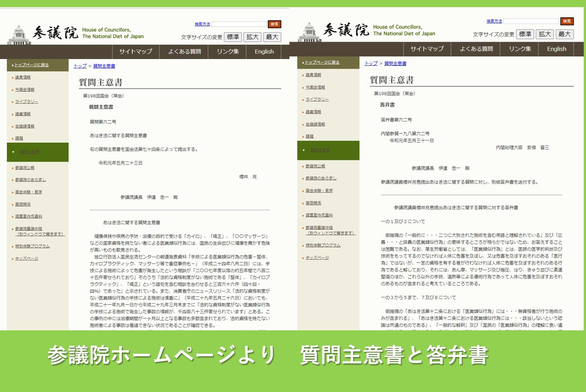The width and height of the screenshot is (586, 392).
Task: Open 特別体験プログラム in the question page sidebar
Action: [32, 246]
